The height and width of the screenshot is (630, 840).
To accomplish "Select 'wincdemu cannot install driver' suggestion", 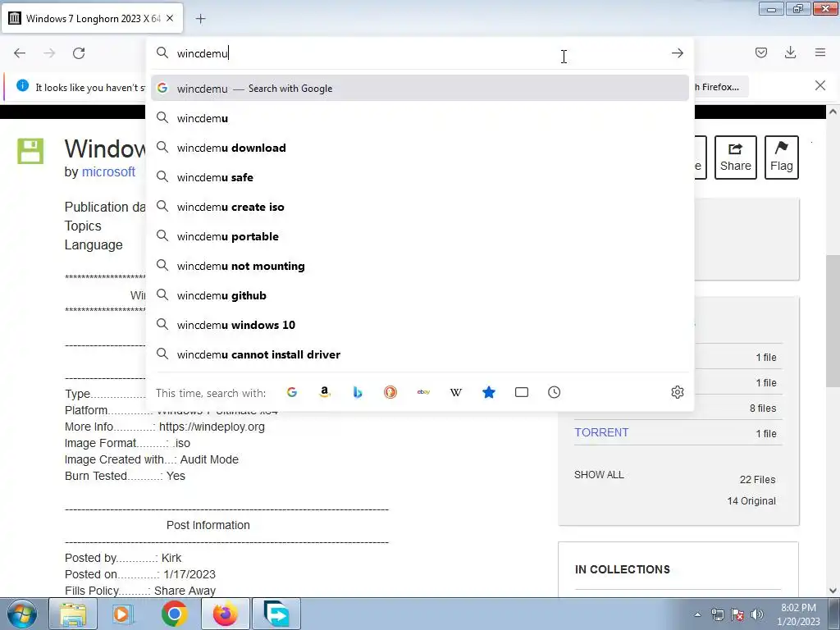I will pyautogui.click(x=420, y=354).
